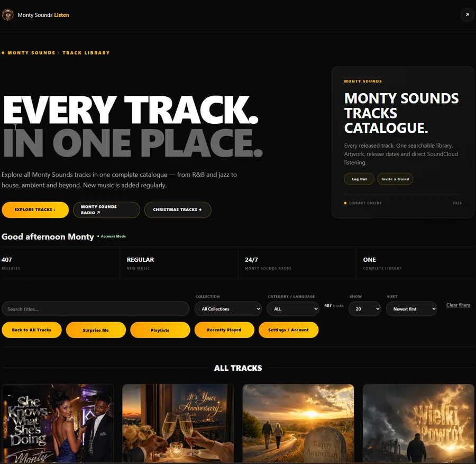Click the 2026 year label in the catalogue card
Viewport: 476px width, 464px height.
[x=457, y=203]
